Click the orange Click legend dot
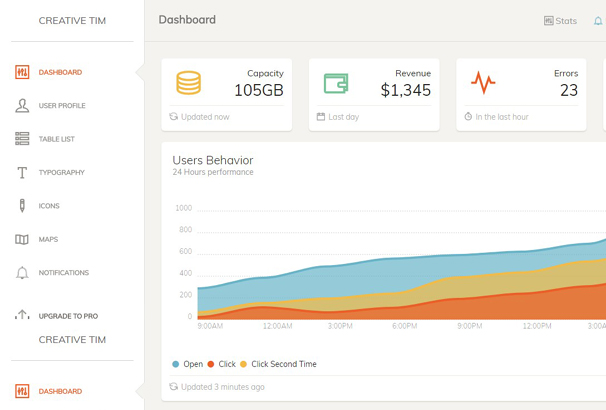Viewport: 606px width, 410px height. pos(211,364)
